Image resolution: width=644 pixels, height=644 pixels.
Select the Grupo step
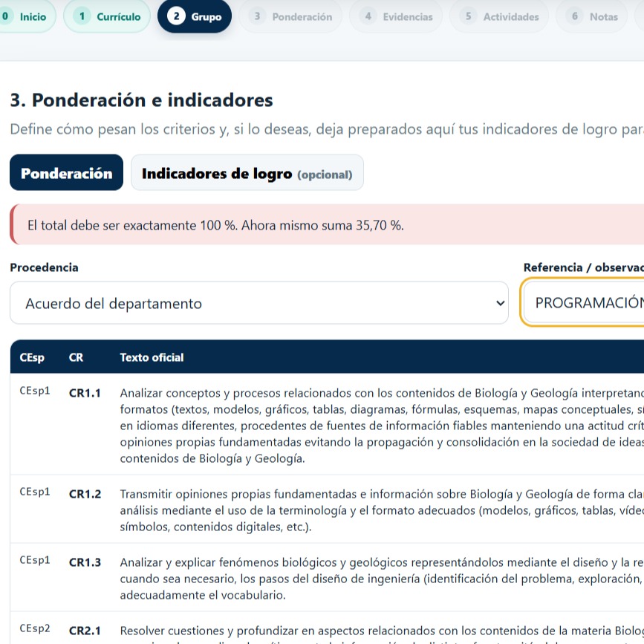[195, 16]
